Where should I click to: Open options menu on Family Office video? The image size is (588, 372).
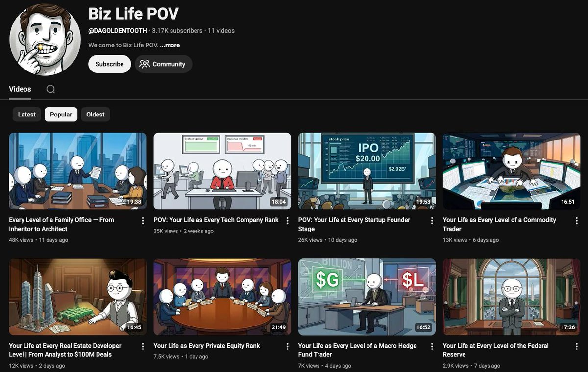pyautogui.click(x=143, y=221)
